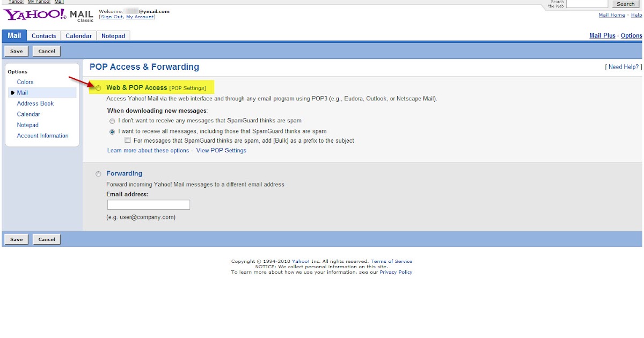Click the bottom Save button
The image size is (644, 338).
point(17,239)
